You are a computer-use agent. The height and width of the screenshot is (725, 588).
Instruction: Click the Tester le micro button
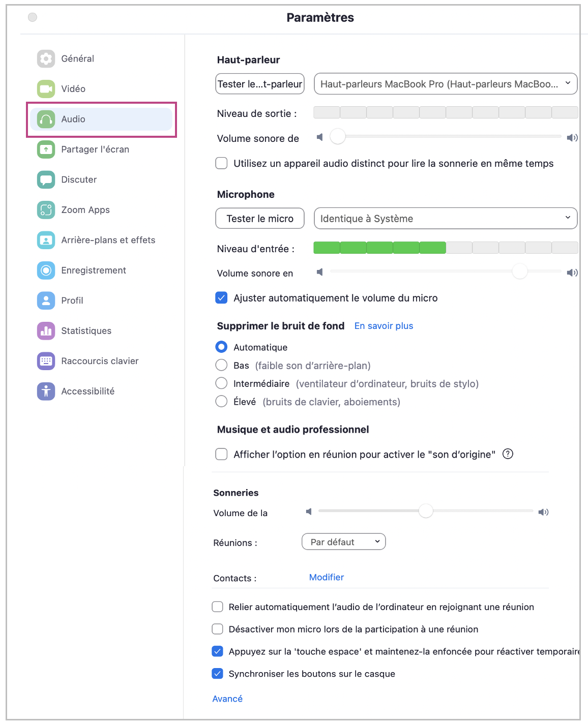coord(260,219)
